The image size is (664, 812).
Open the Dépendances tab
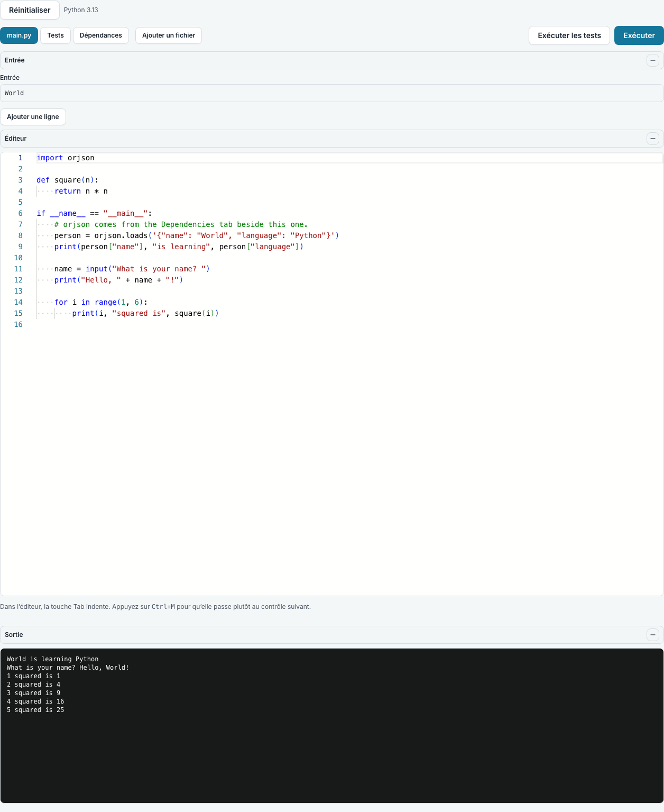tap(101, 35)
